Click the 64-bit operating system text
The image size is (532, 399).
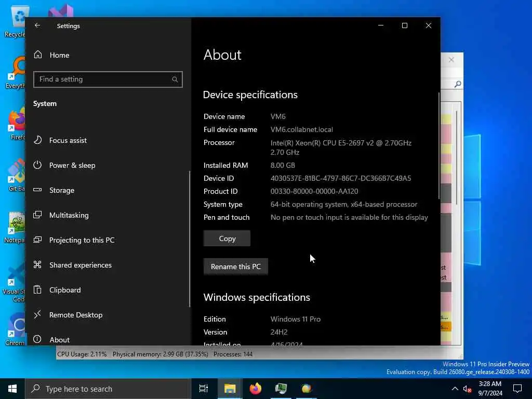click(344, 204)
